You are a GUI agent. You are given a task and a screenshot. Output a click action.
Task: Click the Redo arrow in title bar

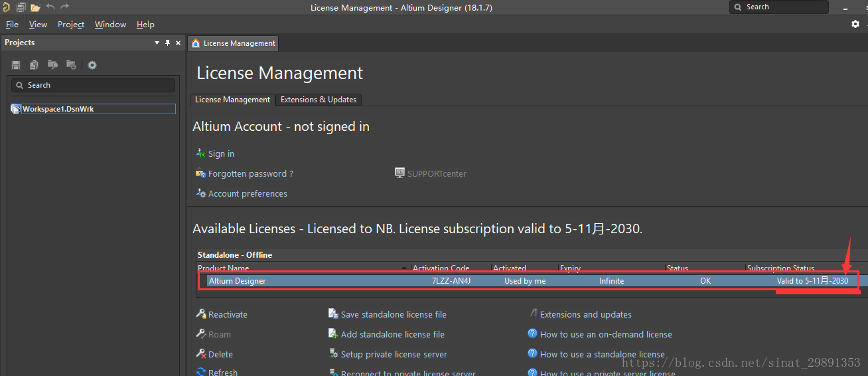point(64,7)
